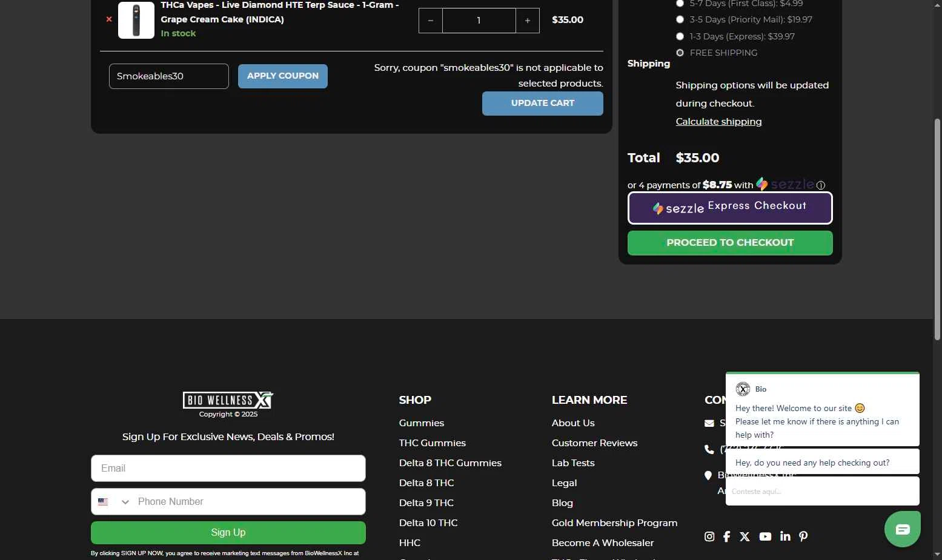Screen dimensions: 942x560
Task: Open the Calculate shipping link
Action: pyautogui.click(x=718, y=122)
